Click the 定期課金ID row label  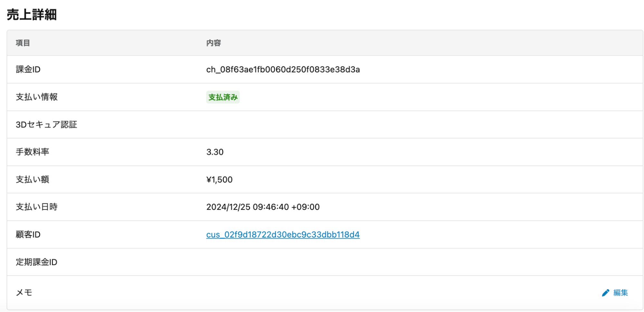click(36, 262)
